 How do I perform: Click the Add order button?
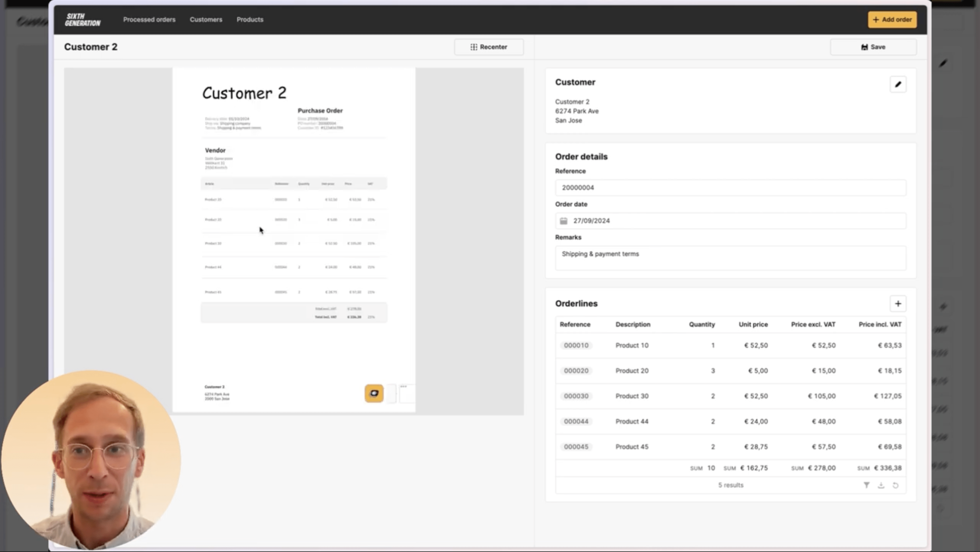pos(892,19)
